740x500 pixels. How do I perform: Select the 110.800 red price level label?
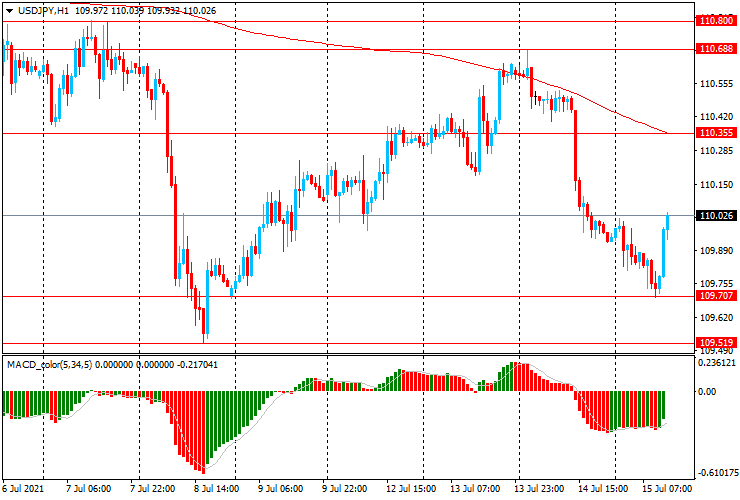click(x=716, y=21)
